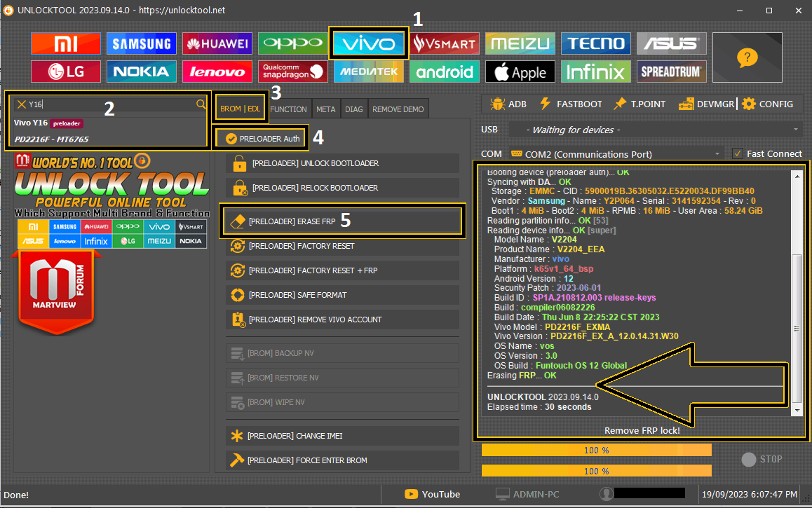Viewport: 812px width, 508px height.
Task: Open the REMOVE DEMO tab
Action: coord(398,109)
